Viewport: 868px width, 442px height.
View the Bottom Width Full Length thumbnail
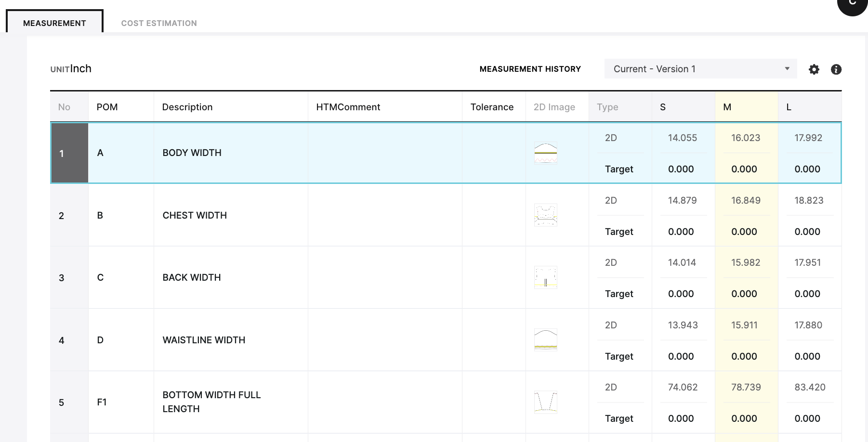tap(545, 402)
